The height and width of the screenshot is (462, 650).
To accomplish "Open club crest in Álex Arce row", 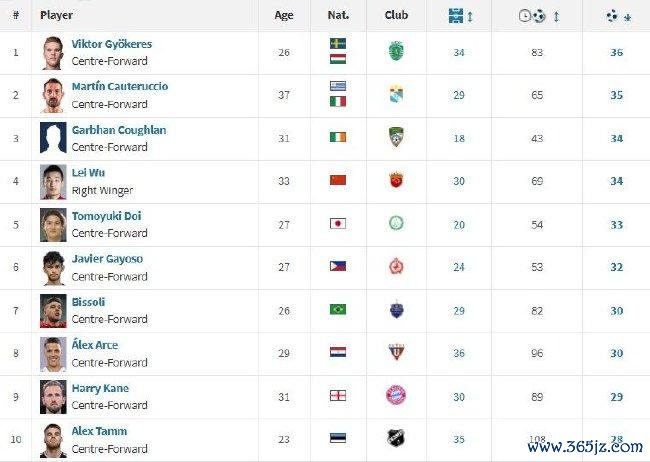I will click(396, 352).
